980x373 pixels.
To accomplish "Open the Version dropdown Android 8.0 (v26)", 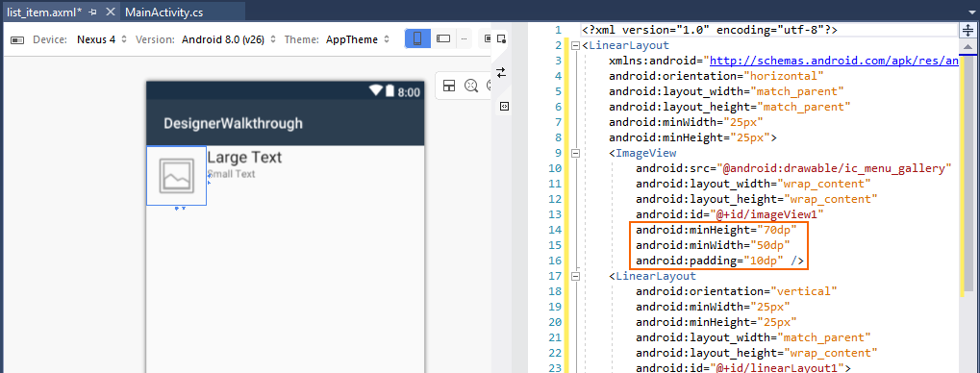I will 228,39.
